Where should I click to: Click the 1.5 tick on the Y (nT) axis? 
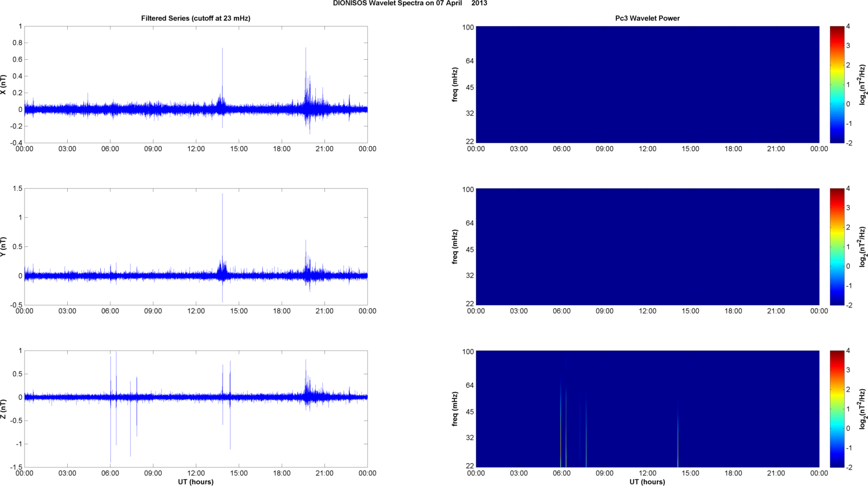click(17, 188)
